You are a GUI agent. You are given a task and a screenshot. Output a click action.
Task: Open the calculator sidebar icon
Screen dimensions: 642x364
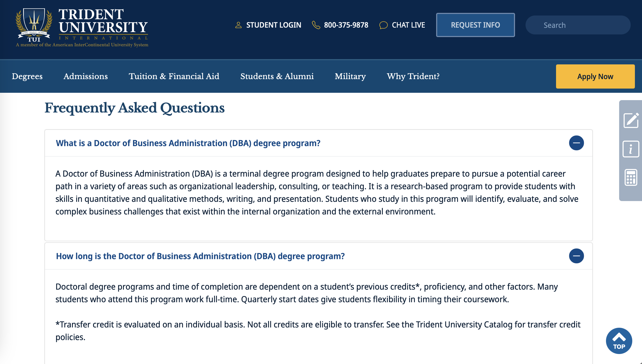tap(631, 177)
